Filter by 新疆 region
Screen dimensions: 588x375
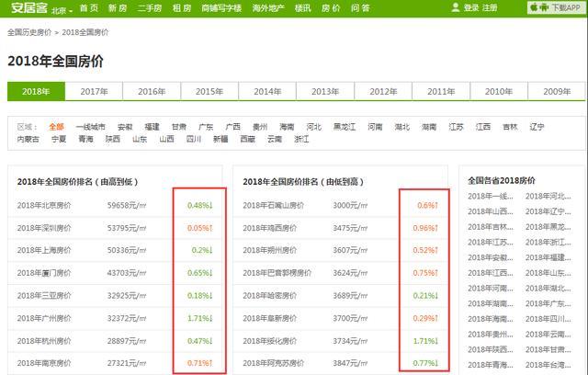click(220, 139)
